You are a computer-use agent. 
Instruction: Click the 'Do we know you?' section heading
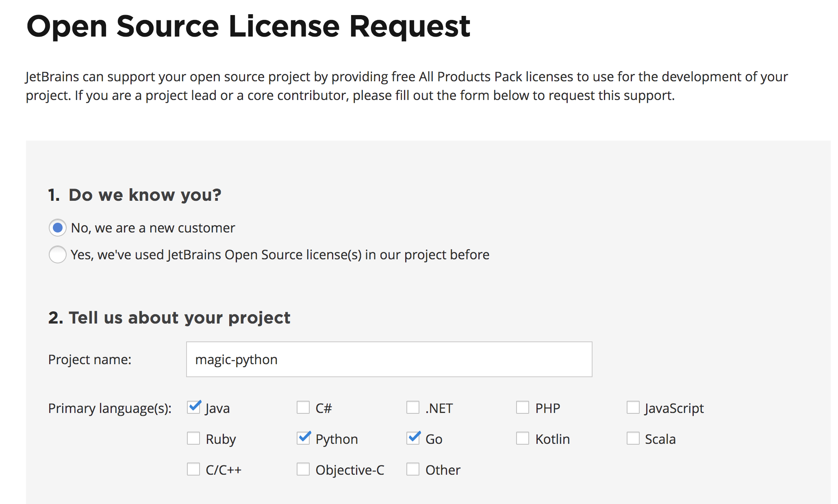click(x=135, y=195)
